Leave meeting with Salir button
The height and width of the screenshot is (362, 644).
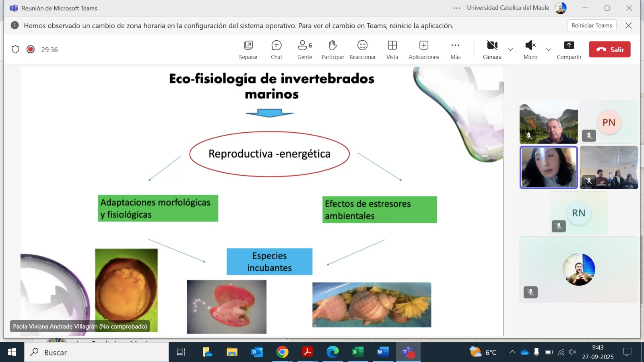coord(609,49)
